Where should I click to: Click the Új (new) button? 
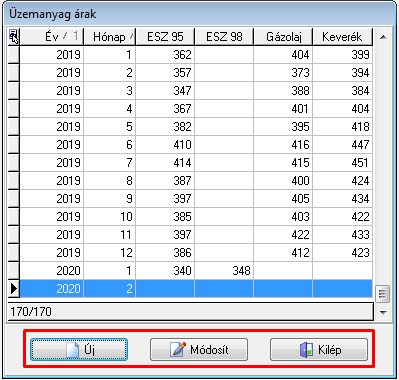pyautogui.click(x=79, y=350)
